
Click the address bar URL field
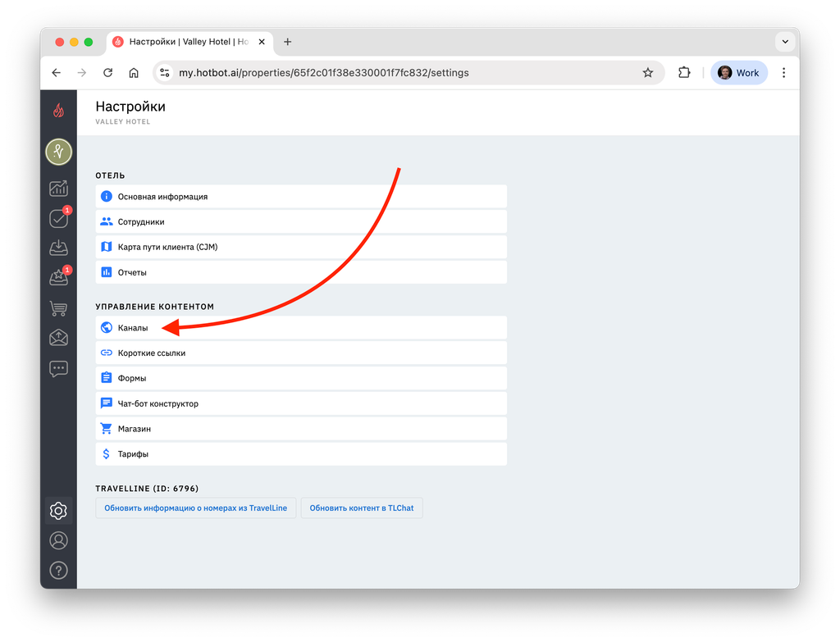(x=407, y=73)
